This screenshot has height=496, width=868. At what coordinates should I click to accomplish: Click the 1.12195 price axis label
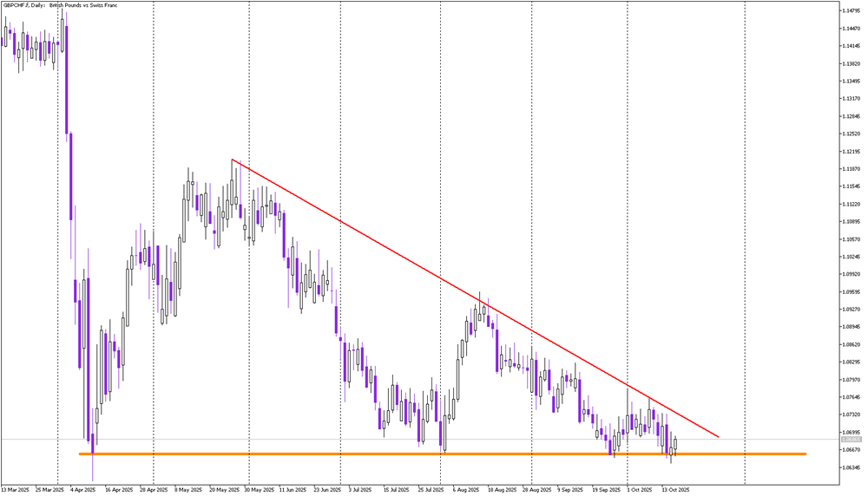[851, 152]
